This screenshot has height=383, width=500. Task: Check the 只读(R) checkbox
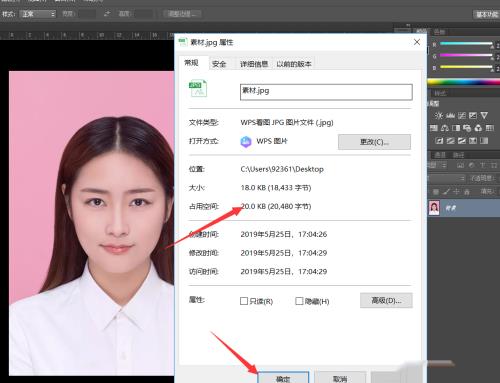[x=244, y=301]
